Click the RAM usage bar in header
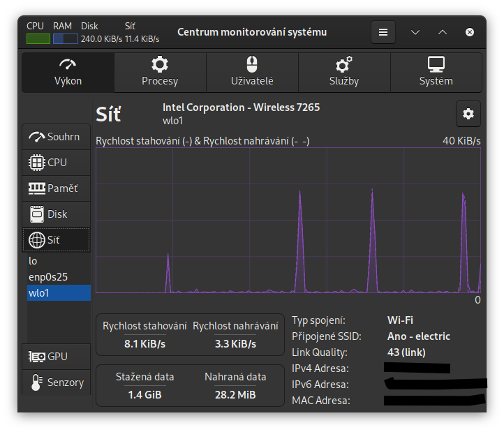The height and width of the screenshot is (432, 504). pyautogui.click(x=65, y=38)
